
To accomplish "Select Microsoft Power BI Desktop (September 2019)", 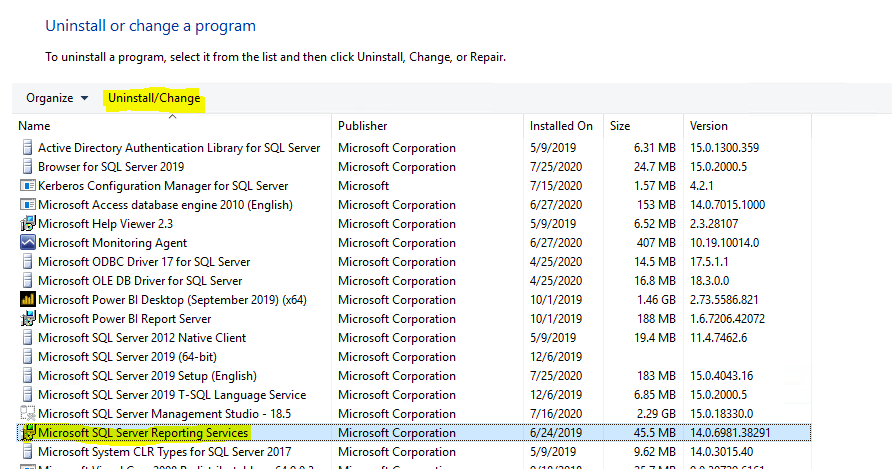I will (172, 299).
